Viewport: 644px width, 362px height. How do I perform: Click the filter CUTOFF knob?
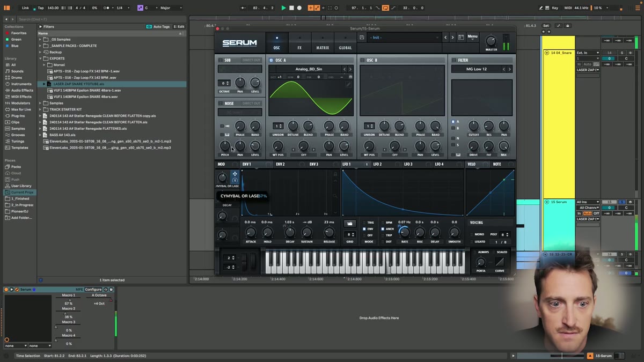473,126
